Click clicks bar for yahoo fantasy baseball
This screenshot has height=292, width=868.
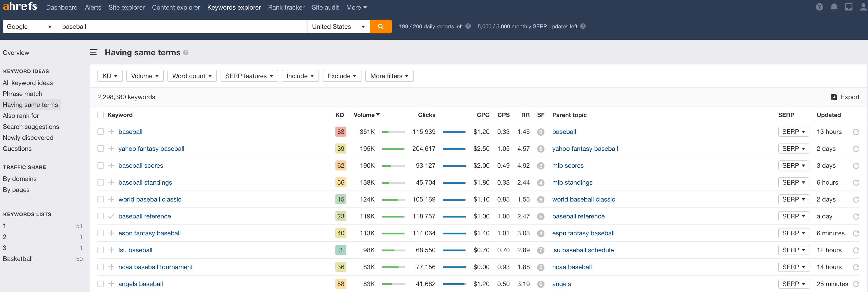[x=454, y=149]
